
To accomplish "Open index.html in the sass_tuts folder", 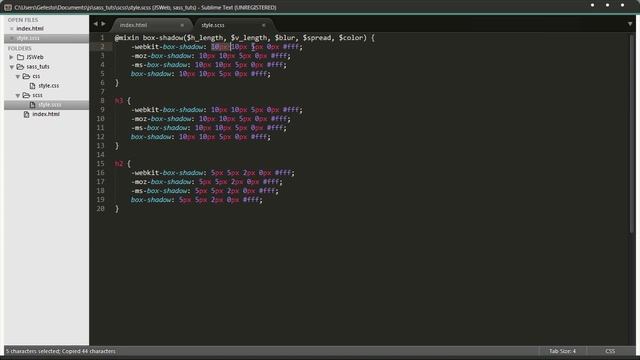I will coord(46,114).
